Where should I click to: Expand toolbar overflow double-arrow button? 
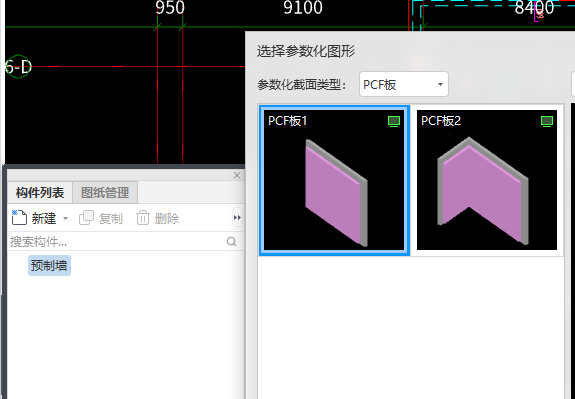pyautogui.click(x=237, y=218)
